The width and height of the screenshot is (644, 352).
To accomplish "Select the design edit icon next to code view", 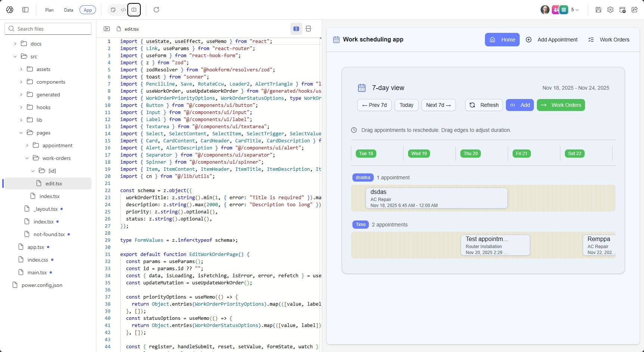I will point(113,10).
